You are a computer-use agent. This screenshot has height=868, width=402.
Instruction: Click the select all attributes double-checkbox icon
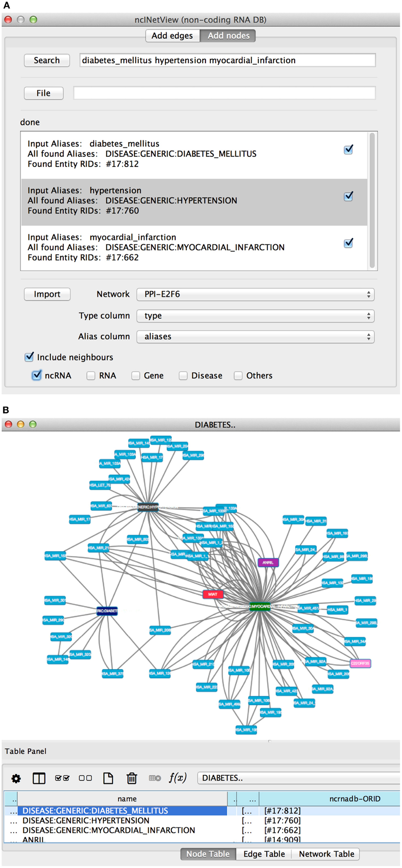tap(62, 778)
